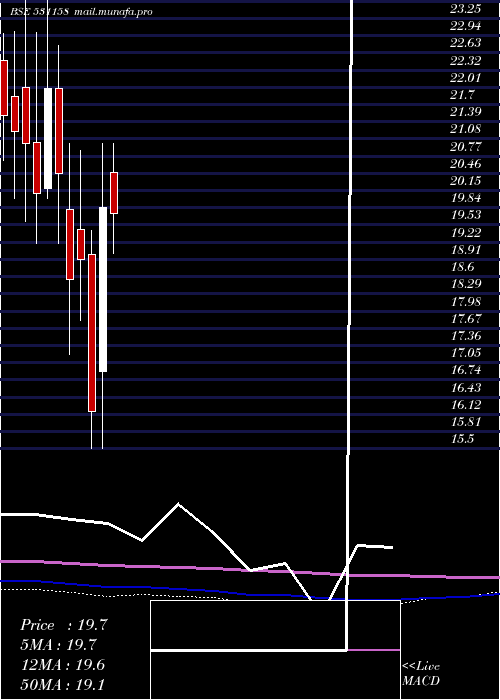Select the 16.43 price axis label
500x700 pixels.
tap(465, 388)
